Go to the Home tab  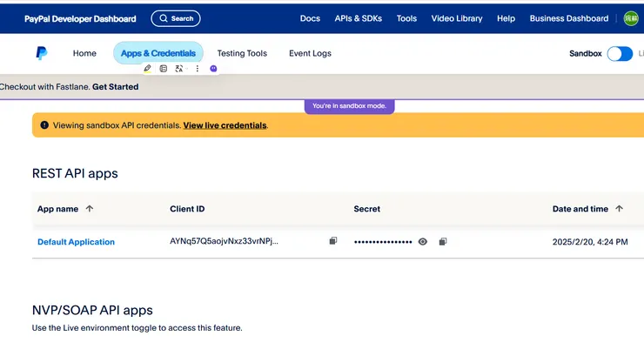pyautogui.click(x=84, y=53)
